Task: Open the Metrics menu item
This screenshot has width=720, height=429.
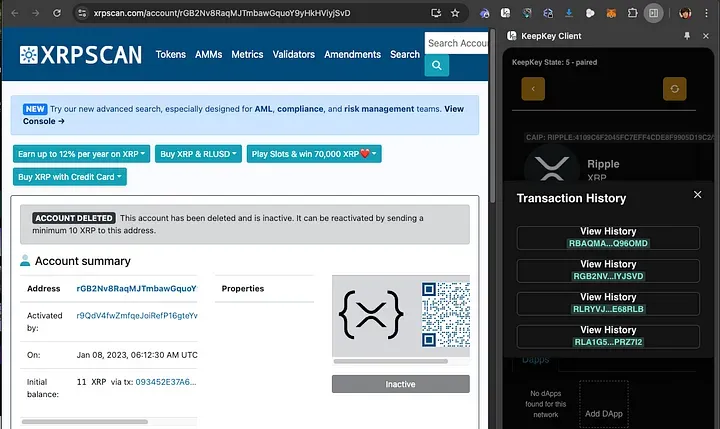Action: coord(247,54)
